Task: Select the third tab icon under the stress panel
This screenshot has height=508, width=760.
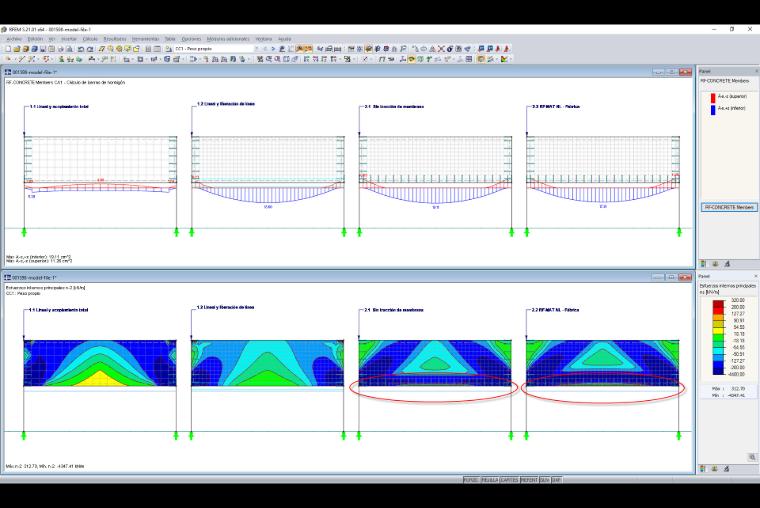Action: click(x=727, y=468)
